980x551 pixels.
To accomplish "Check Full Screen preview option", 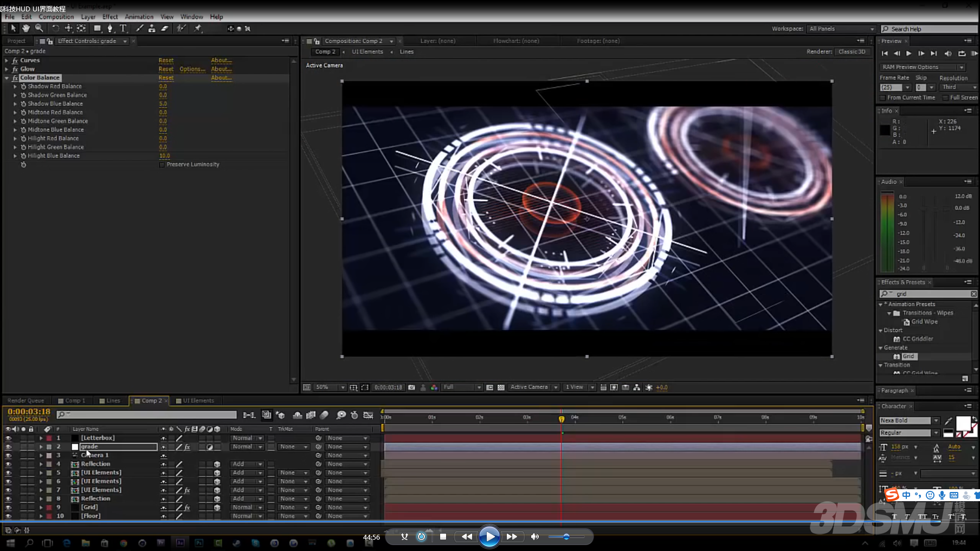I will coord(945,98).
